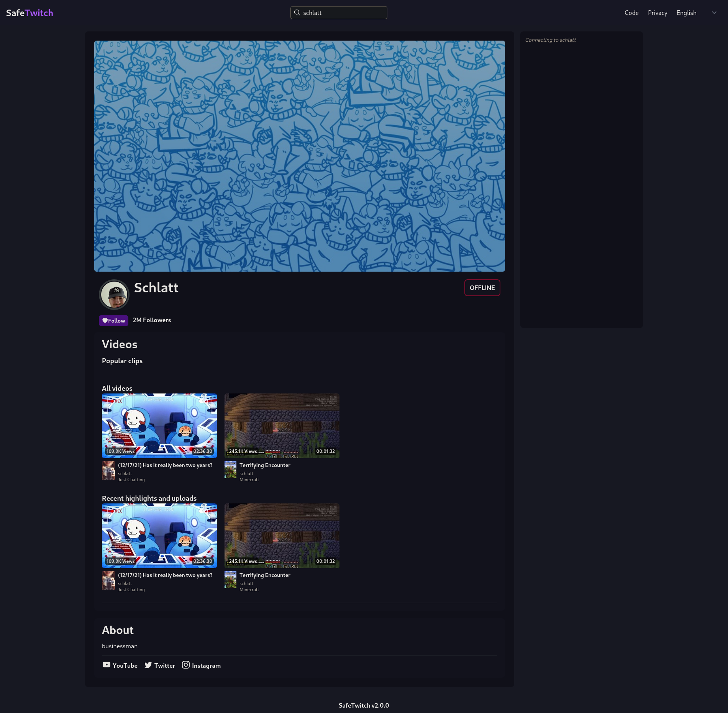The image size is (728, 713).
Task: Open the Twitter social link text
Action: [x=165, y=665]
